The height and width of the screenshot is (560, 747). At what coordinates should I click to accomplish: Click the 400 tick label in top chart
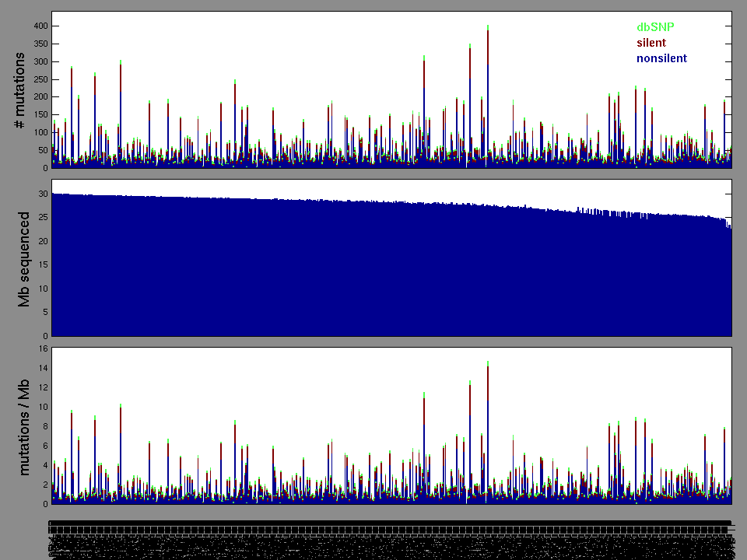point(38,26)
